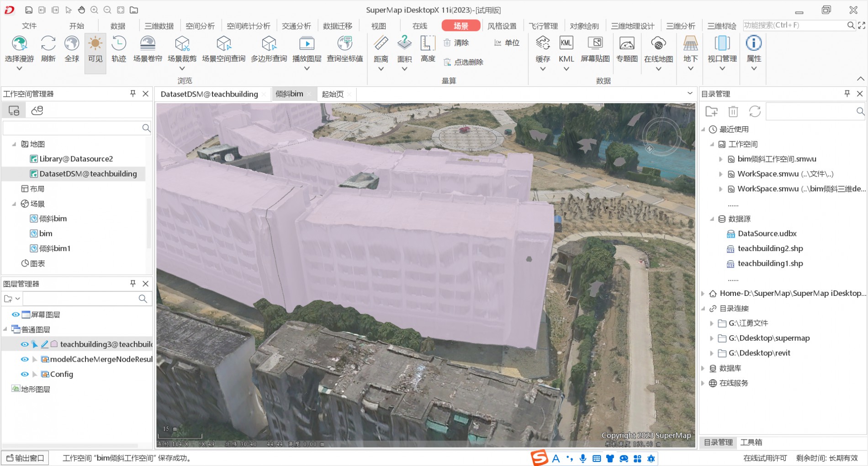Viewport: 868px width, 466px height.
Task: Switch to 工具箱 bottom tab
Action: pos(751,442)
